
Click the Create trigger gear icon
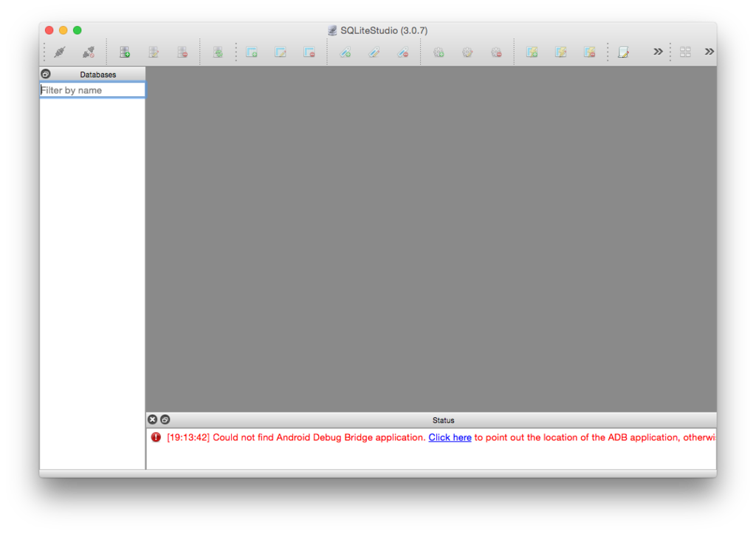pos(439,52)
